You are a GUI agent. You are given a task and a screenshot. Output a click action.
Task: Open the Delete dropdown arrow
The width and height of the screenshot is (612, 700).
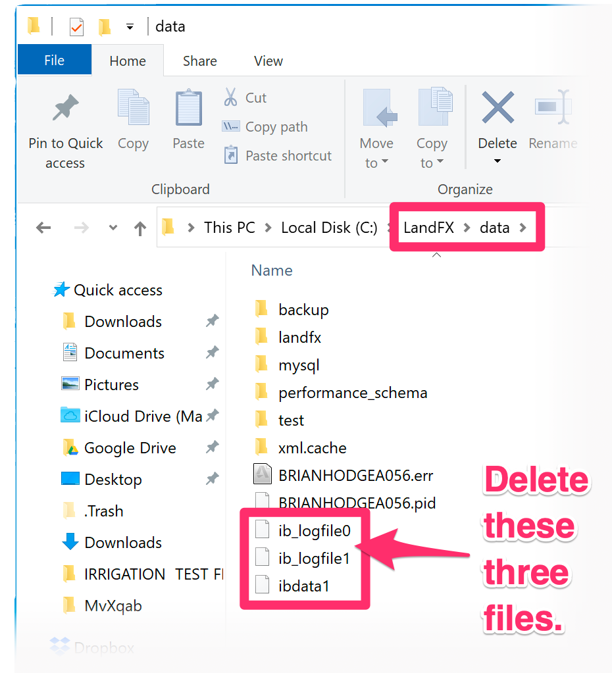point(497,161)
